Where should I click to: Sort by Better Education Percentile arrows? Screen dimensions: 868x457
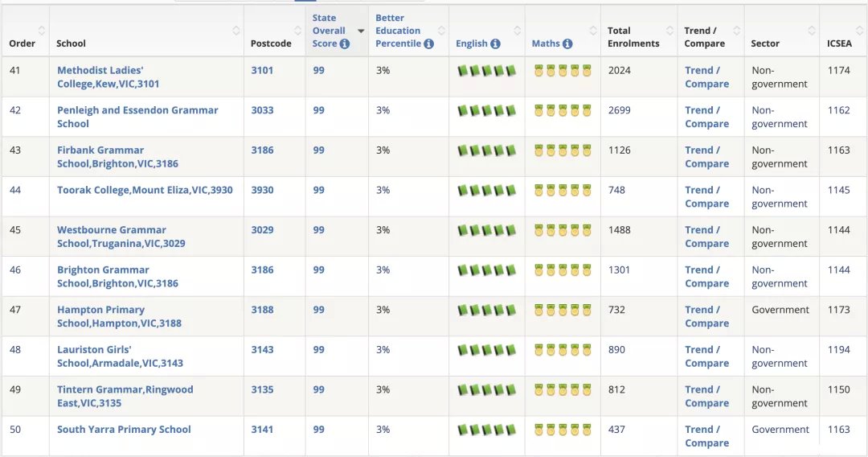441,31
